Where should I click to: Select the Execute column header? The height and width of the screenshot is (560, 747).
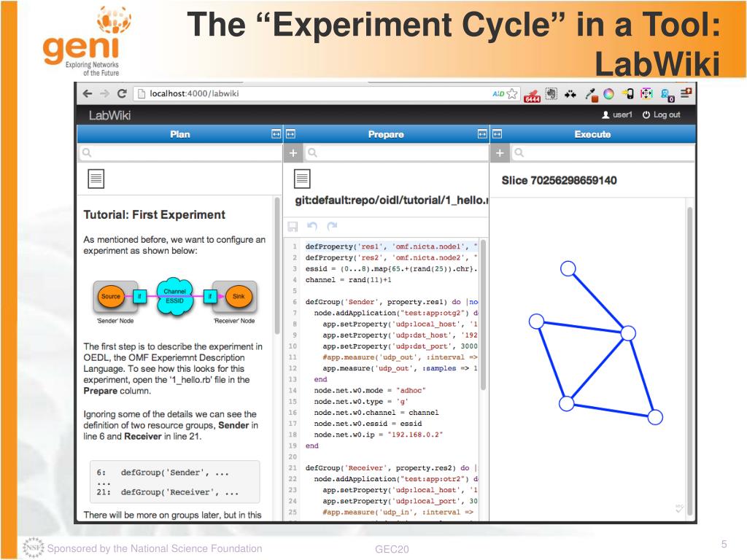(x=592, y=134)
